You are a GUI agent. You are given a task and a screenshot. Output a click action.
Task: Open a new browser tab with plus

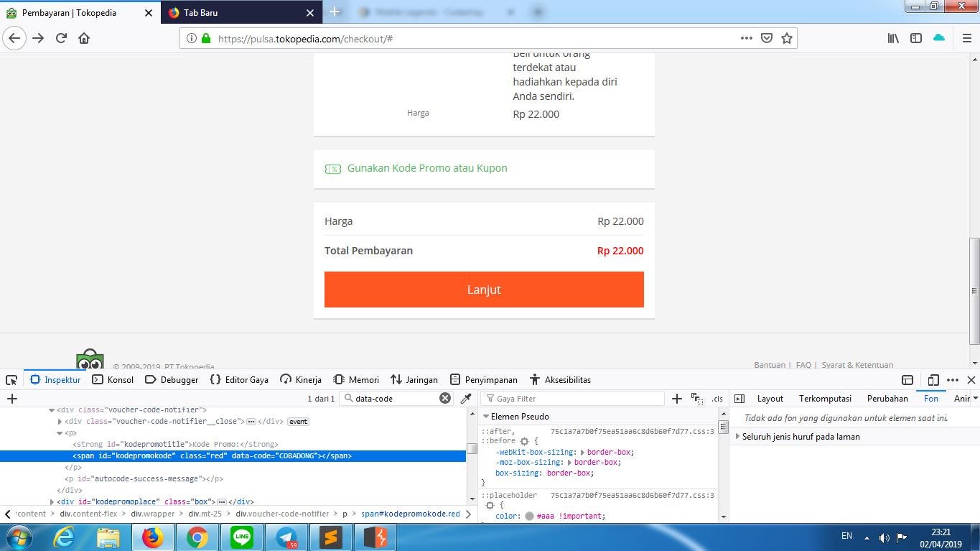pyautogui.click(x=335, y=12)
